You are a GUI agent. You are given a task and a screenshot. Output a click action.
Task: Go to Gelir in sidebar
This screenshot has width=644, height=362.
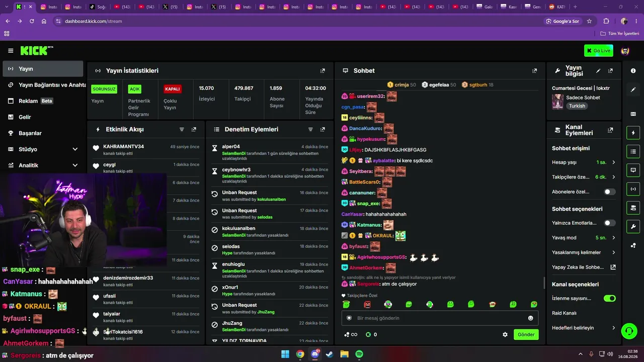pyautogui.click(x=43, y=117)
